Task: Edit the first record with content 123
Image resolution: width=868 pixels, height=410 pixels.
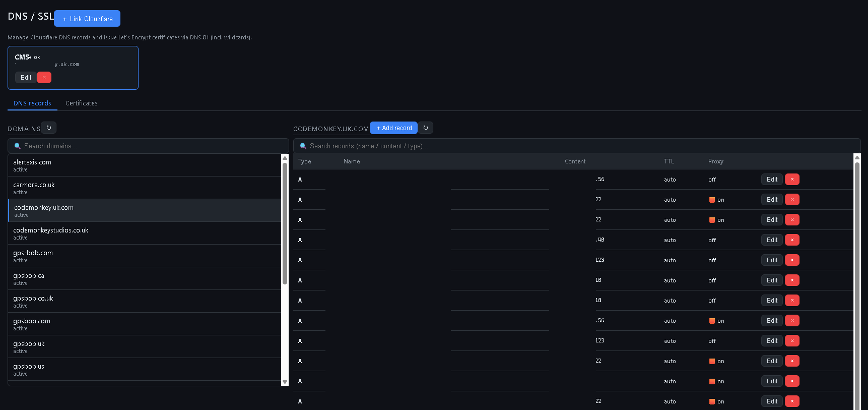Action: [x=772, y=260]
